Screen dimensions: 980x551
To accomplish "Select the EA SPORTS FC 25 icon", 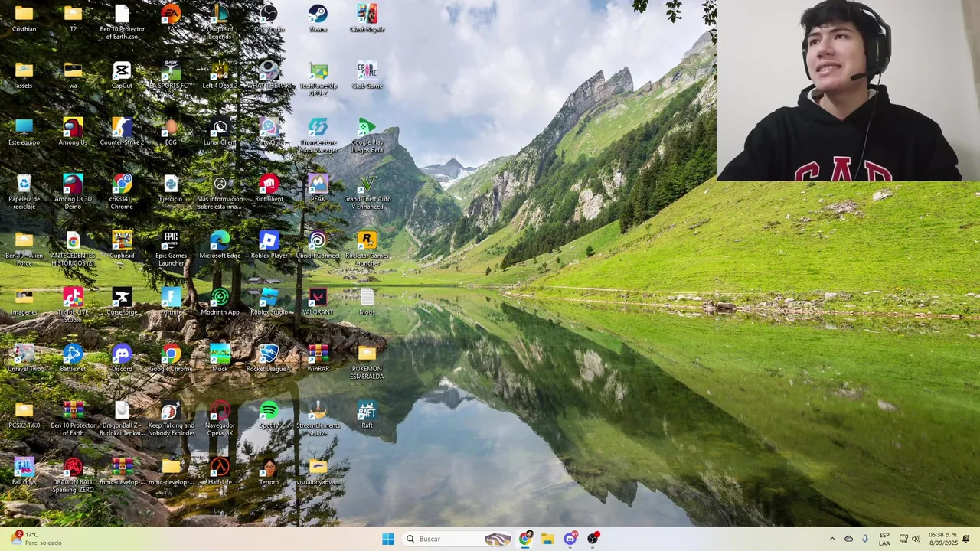I will [x=171, y=75].
